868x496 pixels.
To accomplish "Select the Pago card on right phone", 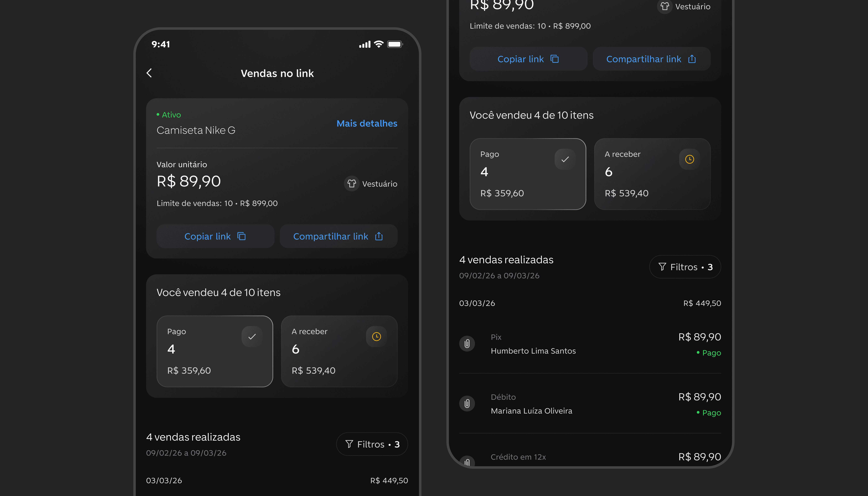I will [x=527, y=174].
